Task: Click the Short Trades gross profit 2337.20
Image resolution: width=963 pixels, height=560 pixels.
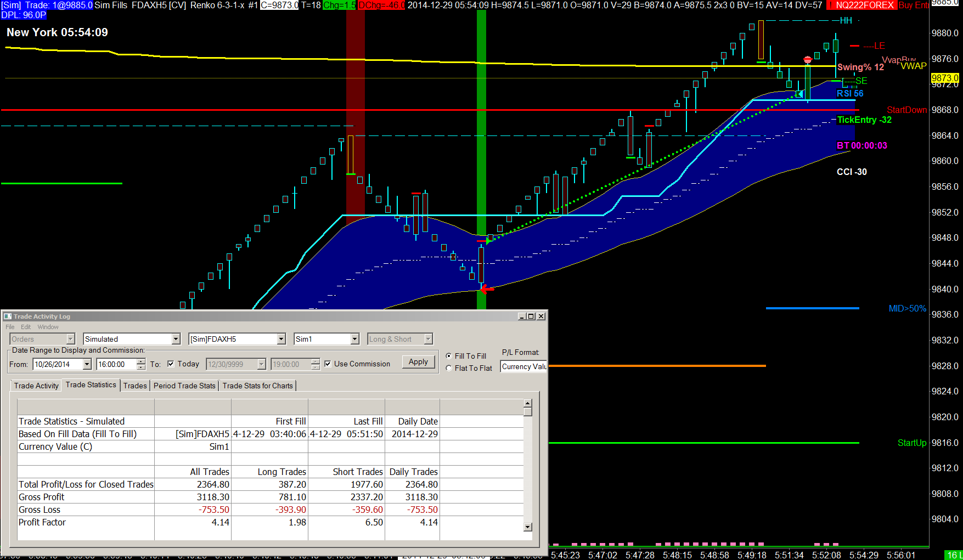Action: (x=367, y=497)
